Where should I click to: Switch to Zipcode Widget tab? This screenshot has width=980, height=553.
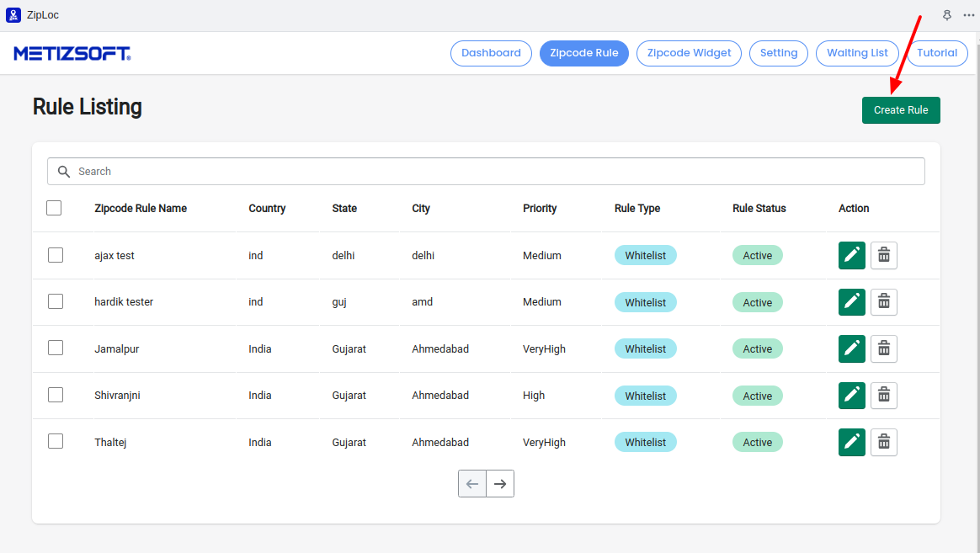(x=689, y=53)
